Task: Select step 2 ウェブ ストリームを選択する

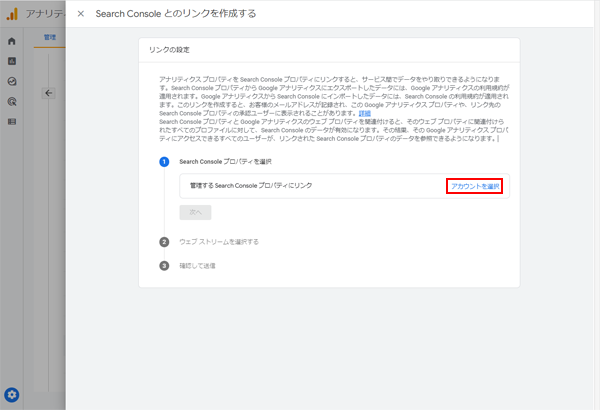Action: 219,242
